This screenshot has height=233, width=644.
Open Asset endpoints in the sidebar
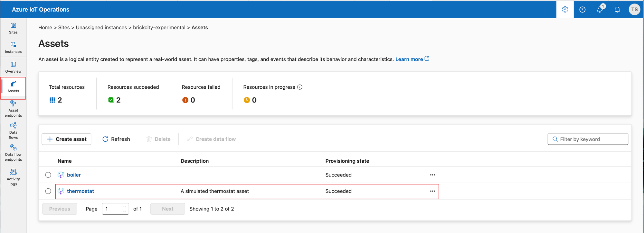pos(13,109)
